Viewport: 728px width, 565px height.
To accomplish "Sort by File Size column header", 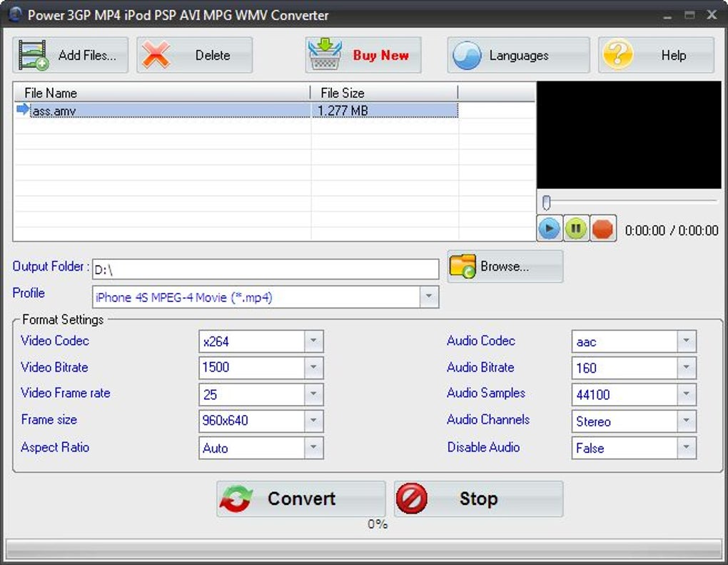I will 384,93.
